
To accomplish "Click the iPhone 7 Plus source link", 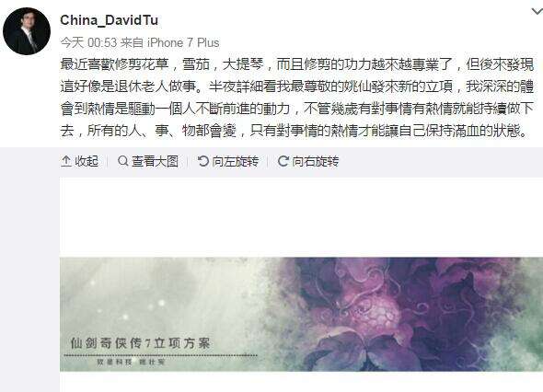I will coord(183,42).
